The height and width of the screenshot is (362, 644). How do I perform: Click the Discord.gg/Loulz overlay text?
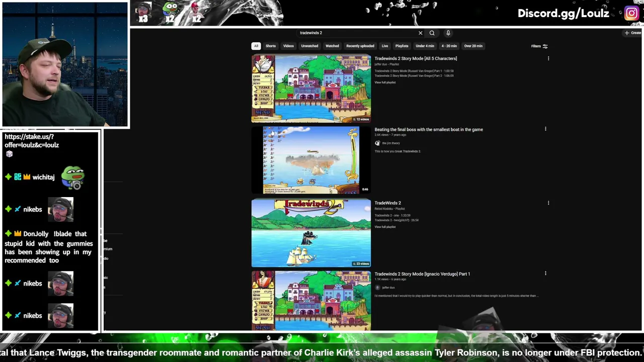(x=563, y=14)
